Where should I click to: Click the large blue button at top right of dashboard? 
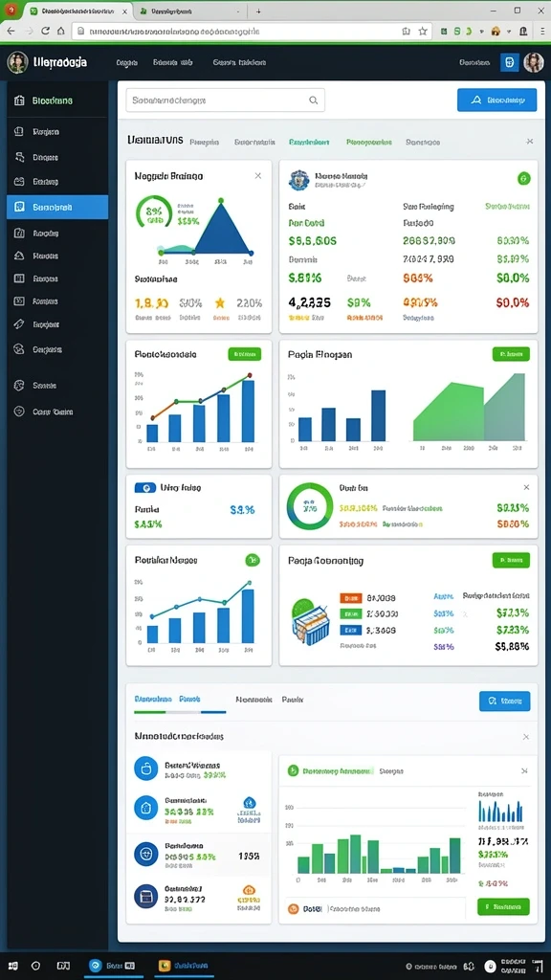[496, 100]
